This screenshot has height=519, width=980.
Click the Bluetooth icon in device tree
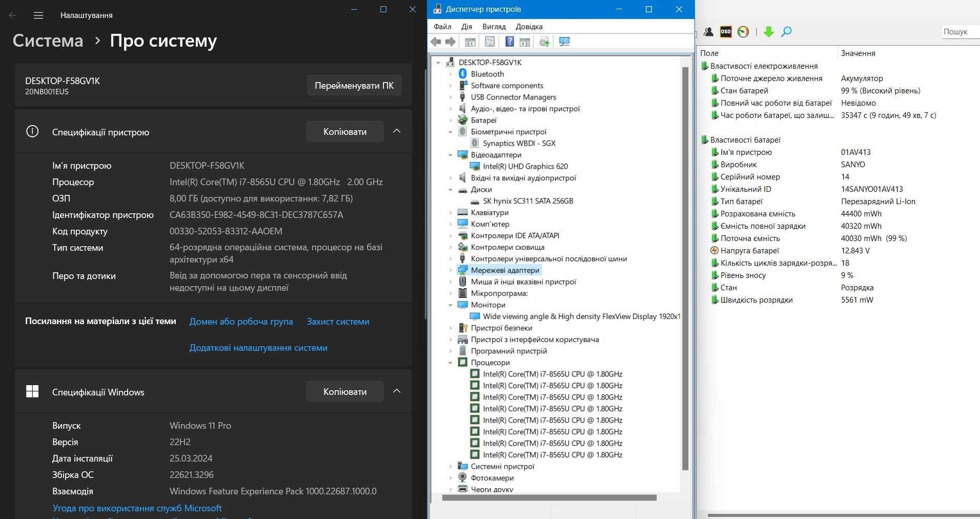point(462,74)
